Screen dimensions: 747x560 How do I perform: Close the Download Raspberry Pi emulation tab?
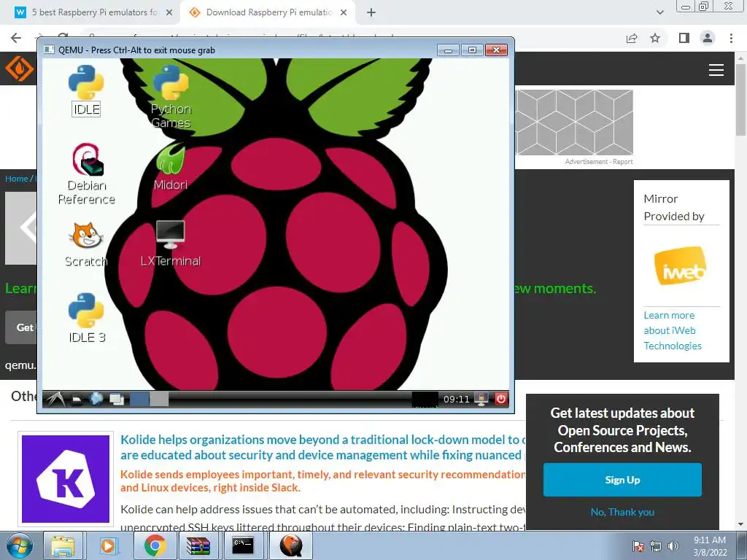[x=344, y=12]
